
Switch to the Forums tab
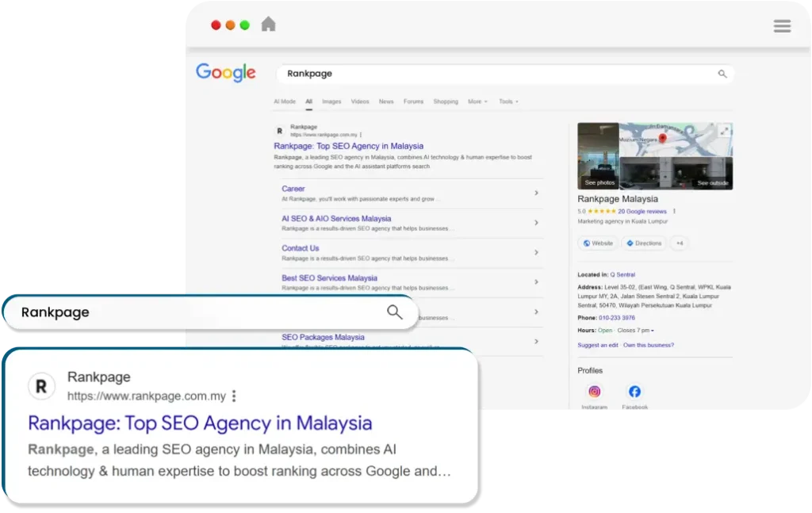(x=413, y=101)
